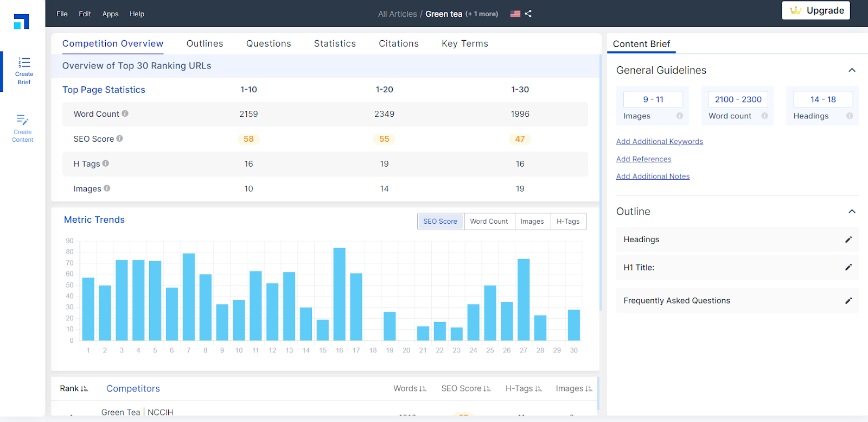Viewport: 868px width, 422px height.
Task: Edit the Frequently Asked Questions section
Action: [848, 301]
